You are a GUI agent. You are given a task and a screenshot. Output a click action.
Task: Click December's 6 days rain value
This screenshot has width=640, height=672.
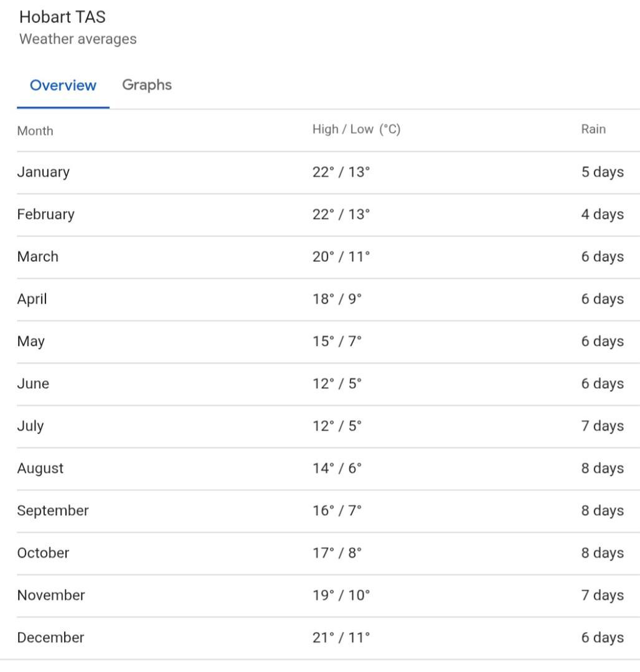tap(602, 637)
